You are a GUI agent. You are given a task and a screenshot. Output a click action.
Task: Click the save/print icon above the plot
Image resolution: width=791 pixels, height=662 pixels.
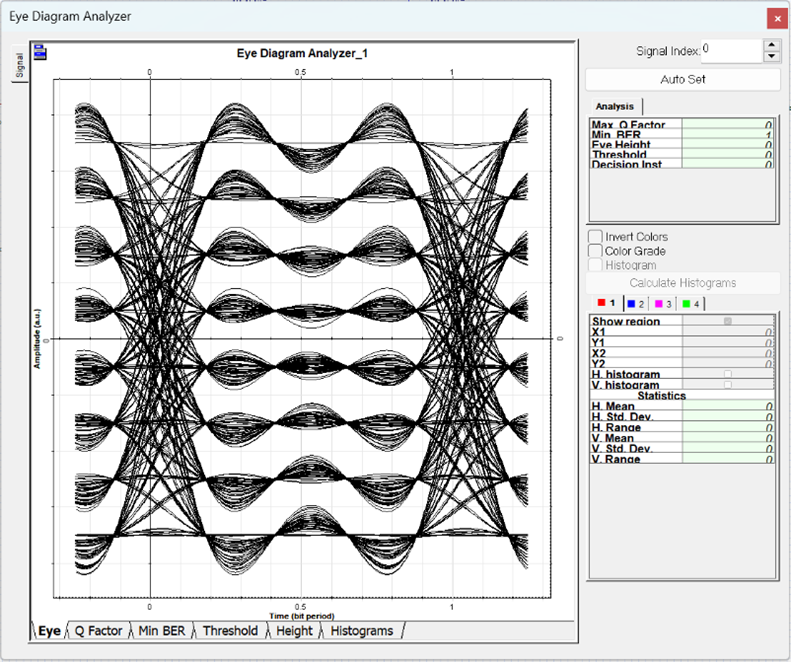(40, 52)
